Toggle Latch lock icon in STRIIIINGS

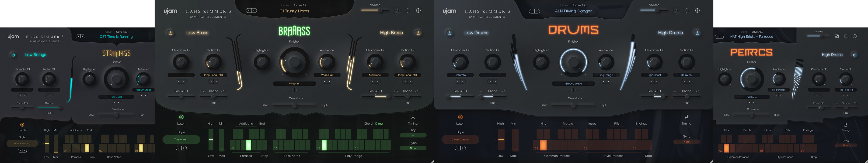click(x=22, y=125)
